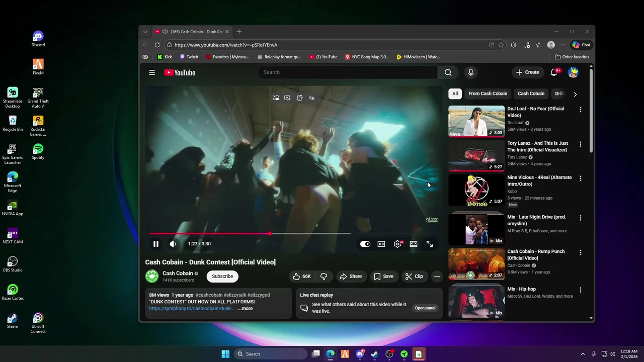Select the All filter chip
Screen dimensions: 644x362
coord(455,94)
